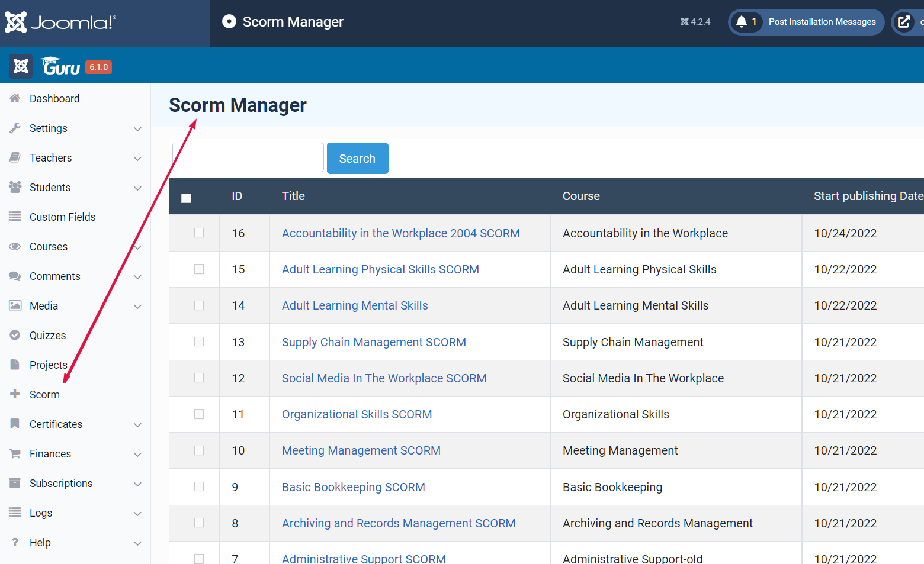Click the Start publishing Date column header
924x564 pixels.
868,196
